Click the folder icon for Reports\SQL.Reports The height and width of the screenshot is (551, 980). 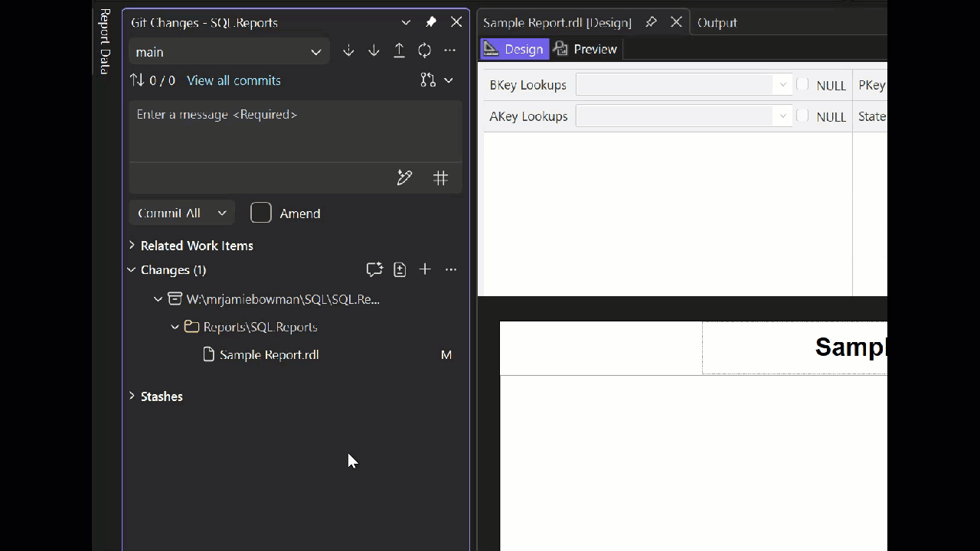coord(191,327)
